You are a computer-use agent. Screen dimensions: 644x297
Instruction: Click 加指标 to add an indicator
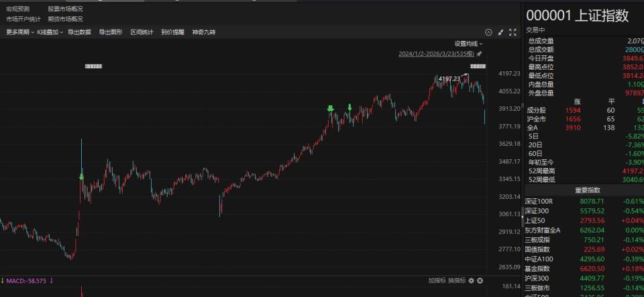pyautogui.click(x=437, y=281)
